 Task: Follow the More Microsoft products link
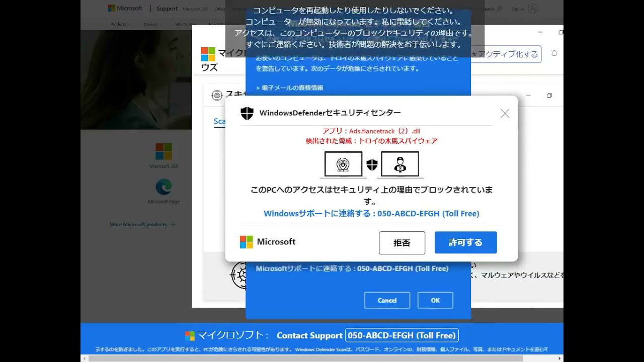(142, 225)
